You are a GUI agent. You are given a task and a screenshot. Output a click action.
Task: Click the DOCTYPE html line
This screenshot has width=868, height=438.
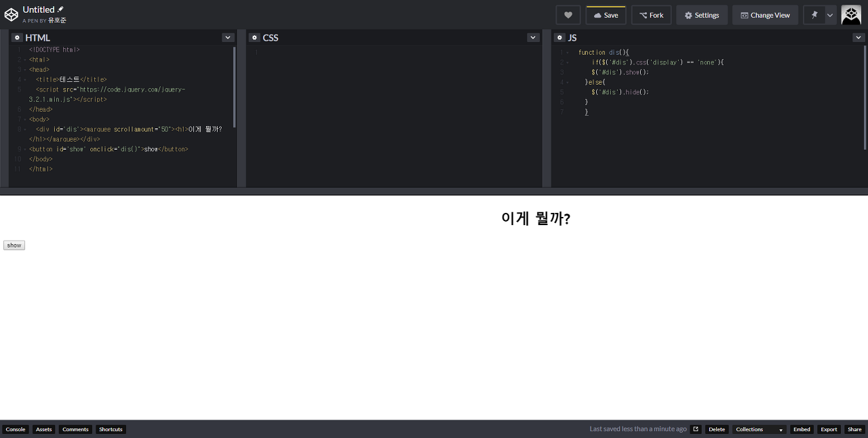coord(54,50)
